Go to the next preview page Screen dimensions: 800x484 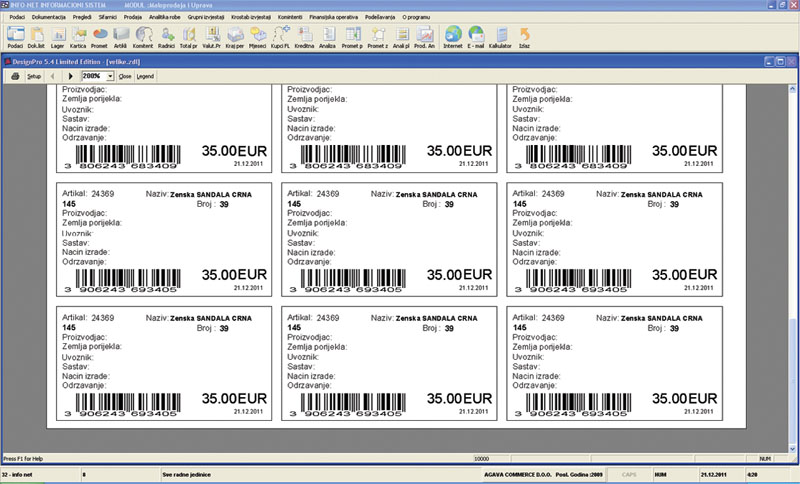tap(70, 76)
